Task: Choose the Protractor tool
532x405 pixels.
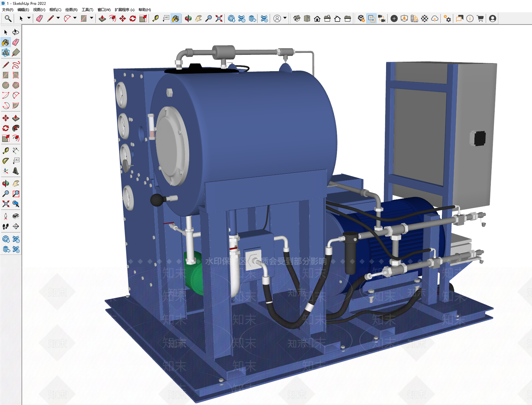Action: pos(6,161)
